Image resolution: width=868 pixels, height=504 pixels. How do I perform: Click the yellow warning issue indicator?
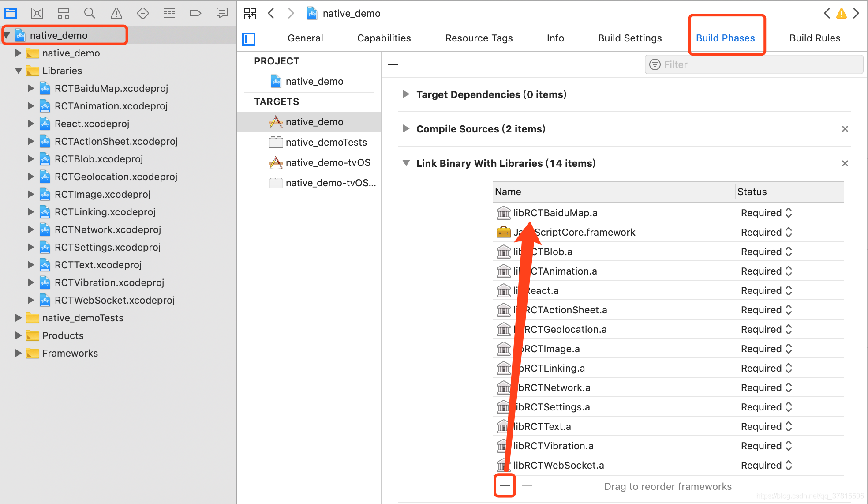coord(842,14)
